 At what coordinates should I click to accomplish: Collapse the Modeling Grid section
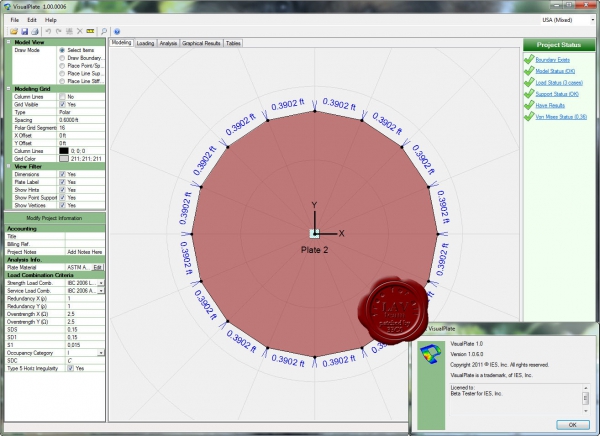point(8,89)
